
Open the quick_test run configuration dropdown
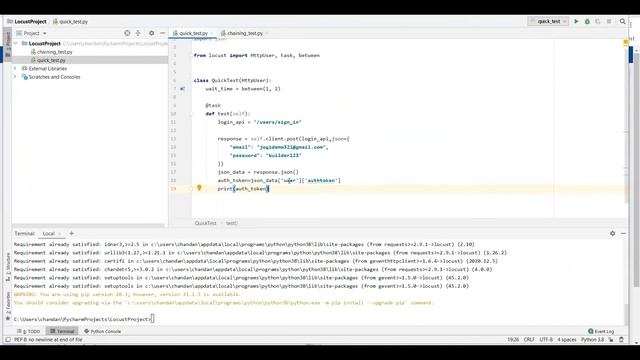tap(548, 21)
